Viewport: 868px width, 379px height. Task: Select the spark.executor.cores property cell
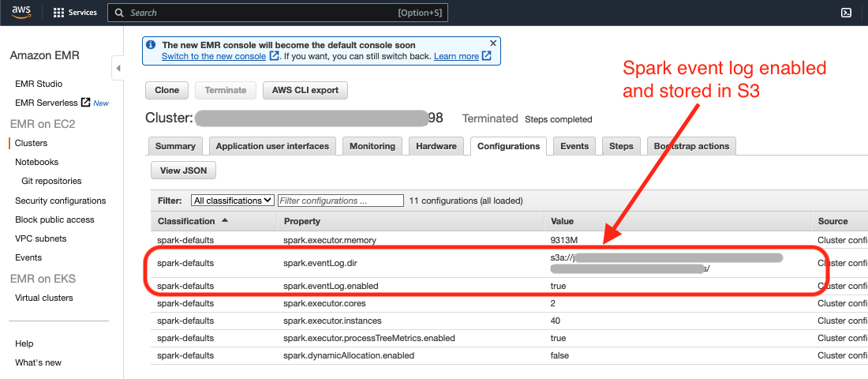[325, 304]
